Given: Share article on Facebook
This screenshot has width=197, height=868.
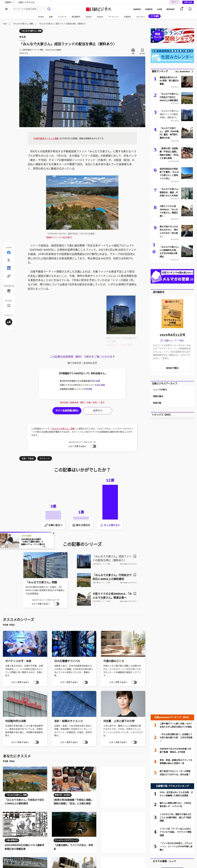Looking at the screenshot, I should pyautogui.click(x=9, y=252).
